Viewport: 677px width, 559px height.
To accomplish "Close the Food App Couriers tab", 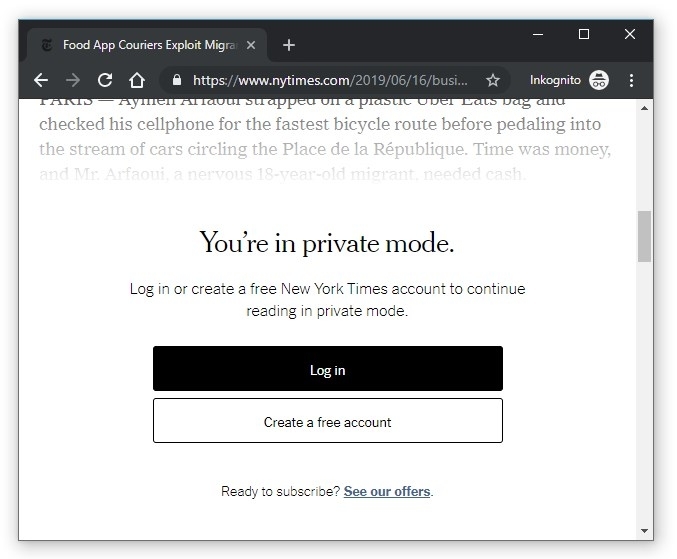I will point(251,45).
